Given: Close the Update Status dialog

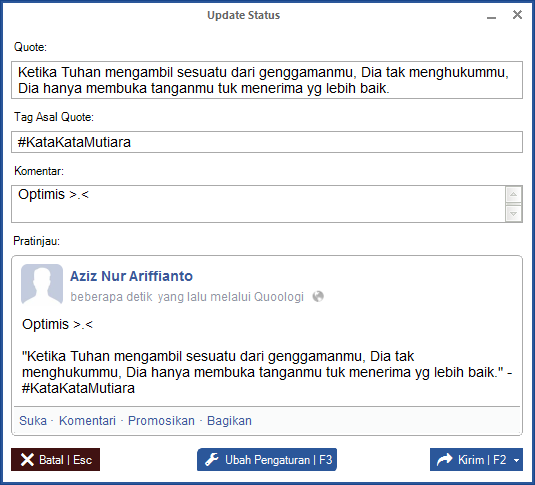Looking at the screenshot, I should [517, 15].
